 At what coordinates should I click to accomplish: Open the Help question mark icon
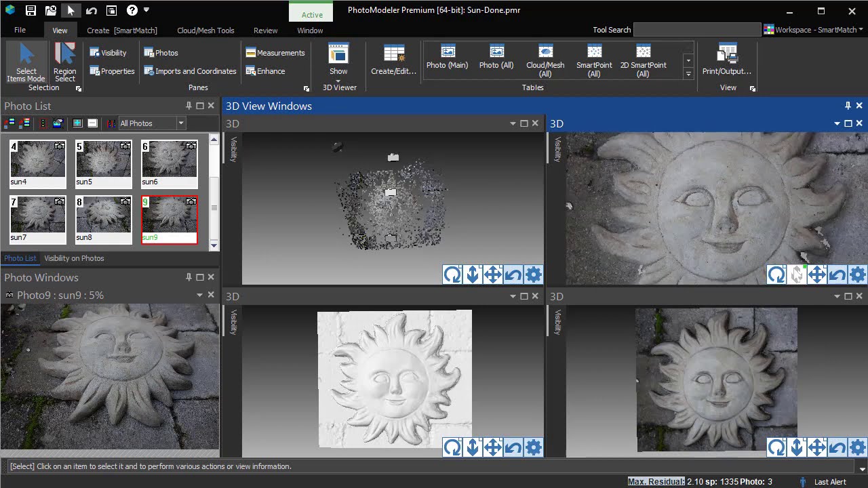(x=132, y=10)
